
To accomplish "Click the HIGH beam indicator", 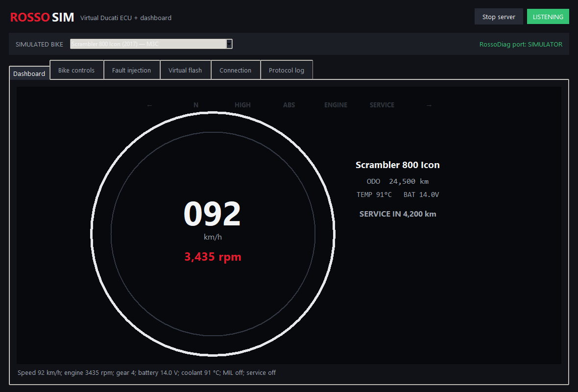I will [242, 105].
